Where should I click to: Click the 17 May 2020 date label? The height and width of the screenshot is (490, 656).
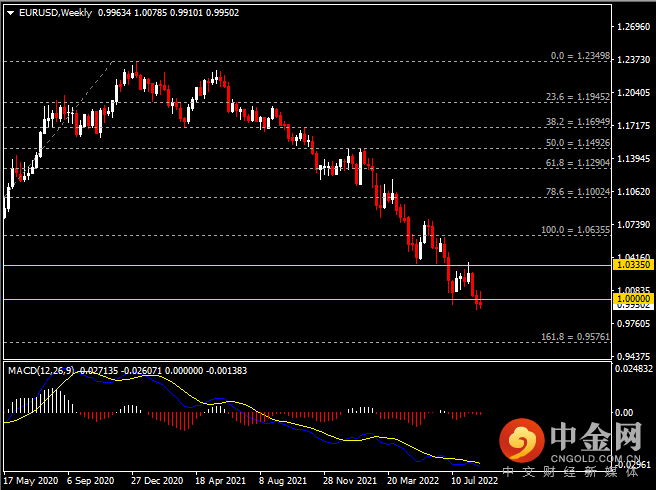[x=31, y=481]
